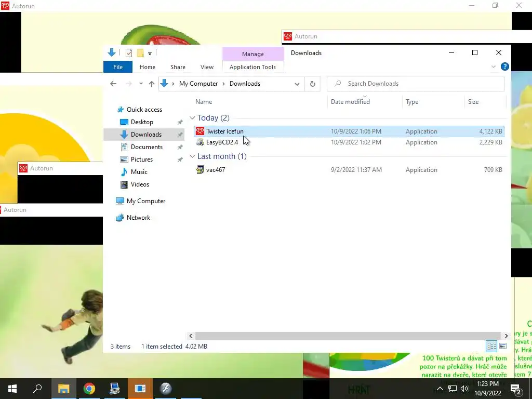The height and width of the screenshot is (399, 532).
Task: Click the horizontal scrollbar left arrow
Action: pos(191,336)
